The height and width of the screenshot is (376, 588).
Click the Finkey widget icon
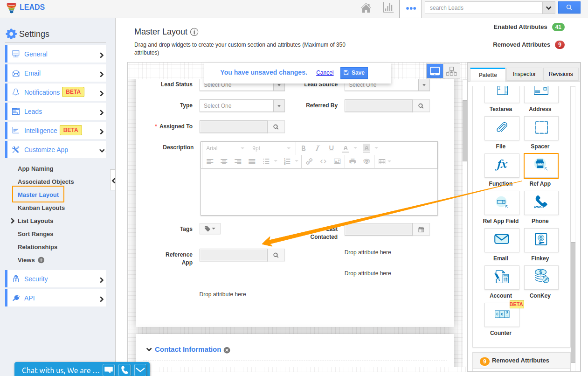point(541,240)
